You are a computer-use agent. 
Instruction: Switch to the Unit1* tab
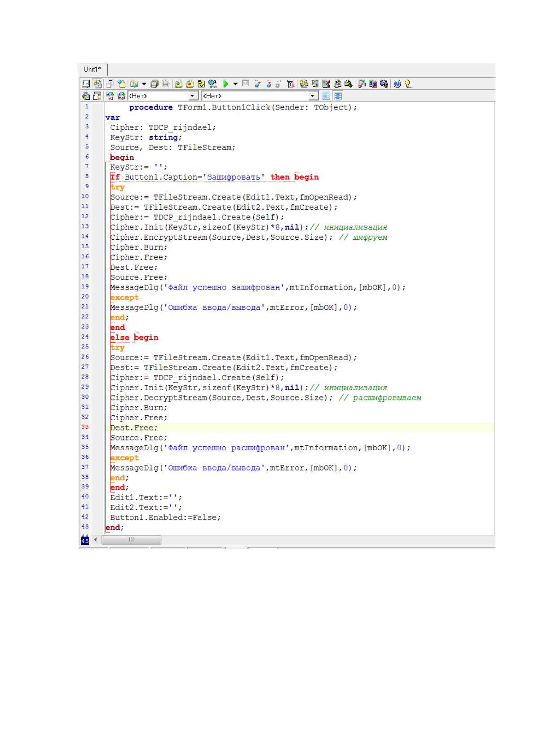click(x=92, y=69)
